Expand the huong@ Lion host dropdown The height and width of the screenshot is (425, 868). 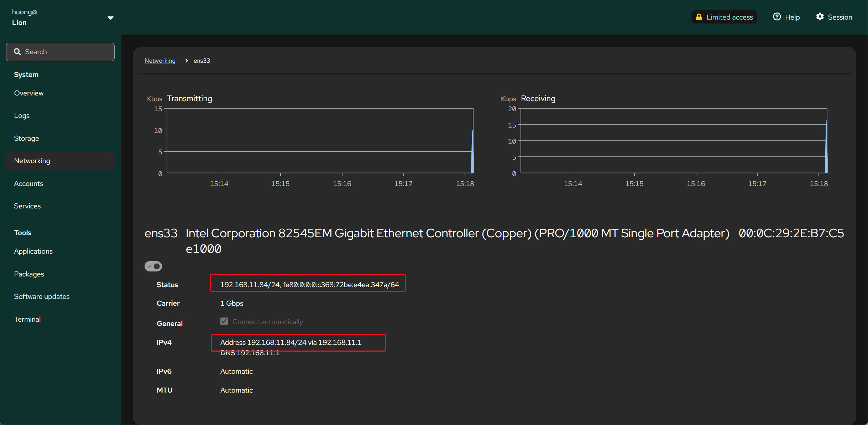(x=110, y=17)
